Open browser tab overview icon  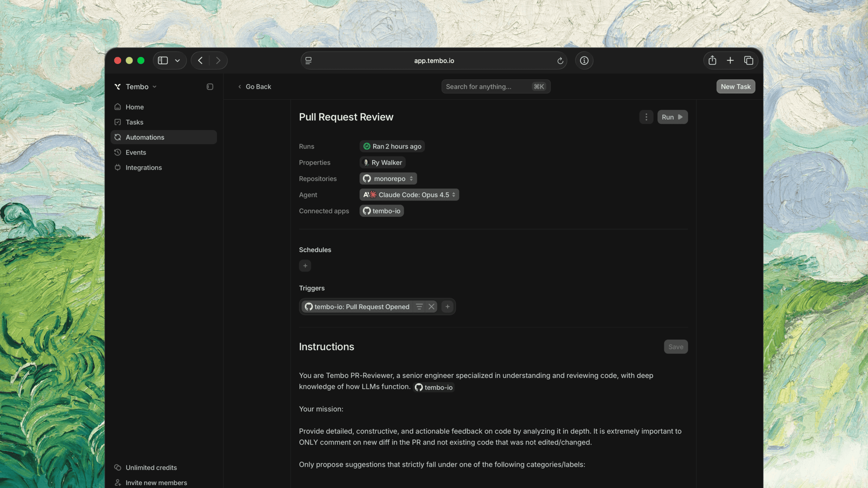point(748,60)
